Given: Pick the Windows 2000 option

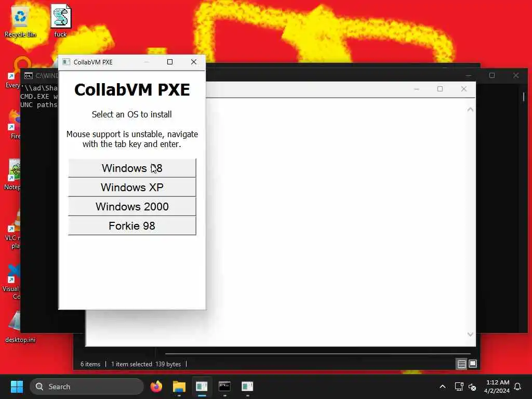Looking at the screenshot, I should [x=132, y=207].
